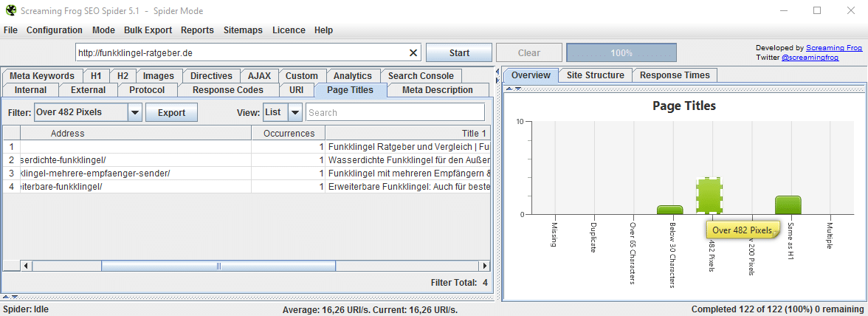Image resolution: width=868 pixels, height=316 pixels.
Task: Switch to the Site Structure tab
Action: [x=595, y=75]
